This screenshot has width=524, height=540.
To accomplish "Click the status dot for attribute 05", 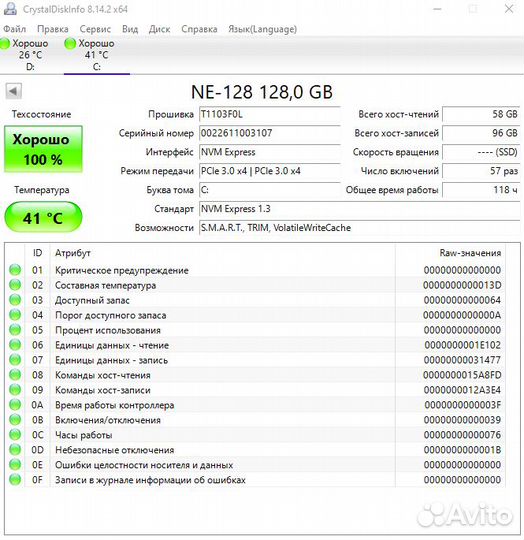I will click(15, 330).
